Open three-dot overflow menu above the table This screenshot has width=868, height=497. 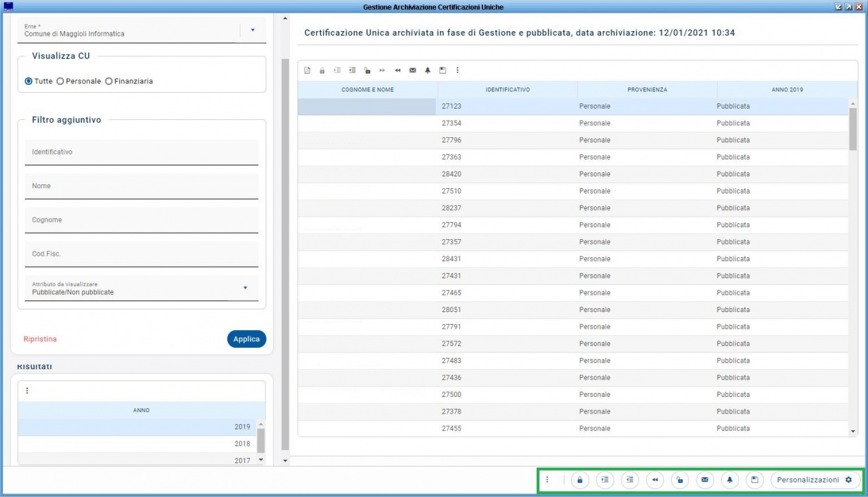tap(457, 70)
